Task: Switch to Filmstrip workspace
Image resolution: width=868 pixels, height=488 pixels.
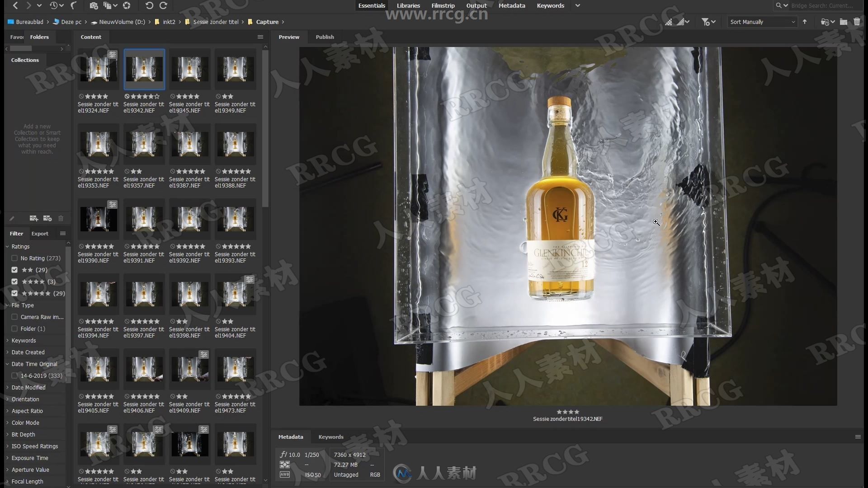Action: click(443, 5)
